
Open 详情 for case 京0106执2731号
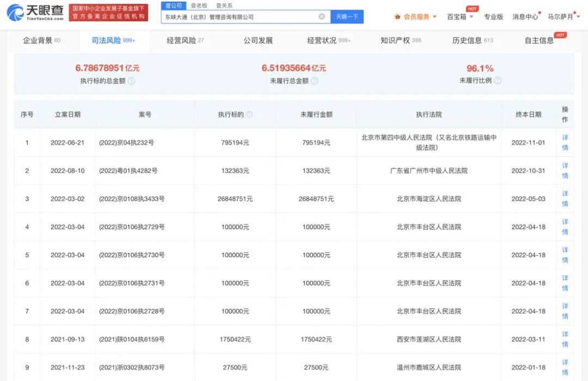[x=565, y=283]
